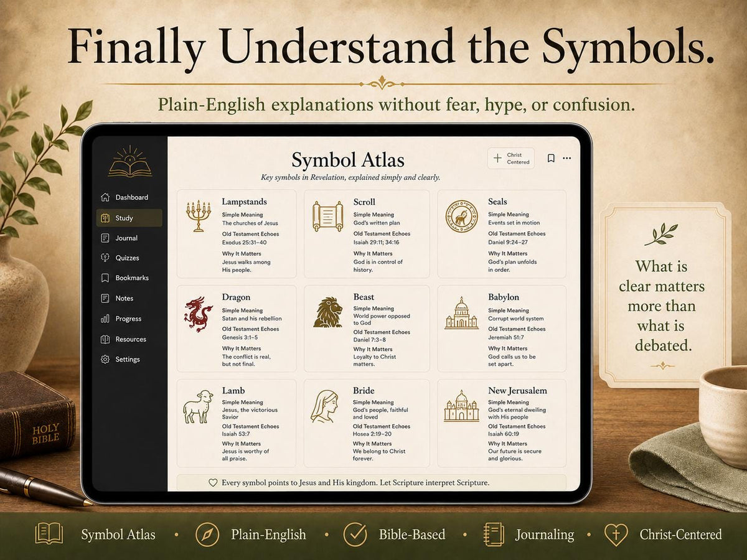The image size is (747, 560).
Task: Open the Beast card title
Action: coord(364,297)
